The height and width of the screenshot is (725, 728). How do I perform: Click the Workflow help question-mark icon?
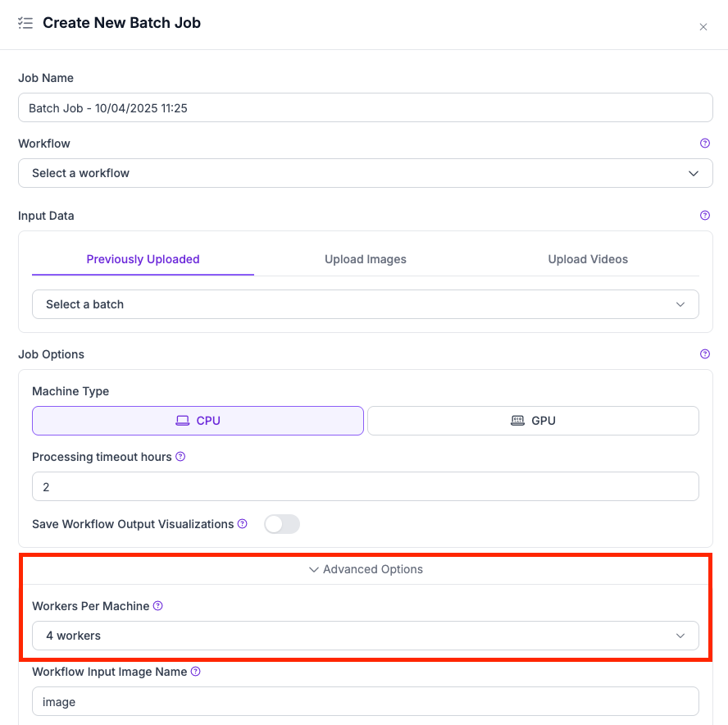pyautogui.click(x=704, y=144)
